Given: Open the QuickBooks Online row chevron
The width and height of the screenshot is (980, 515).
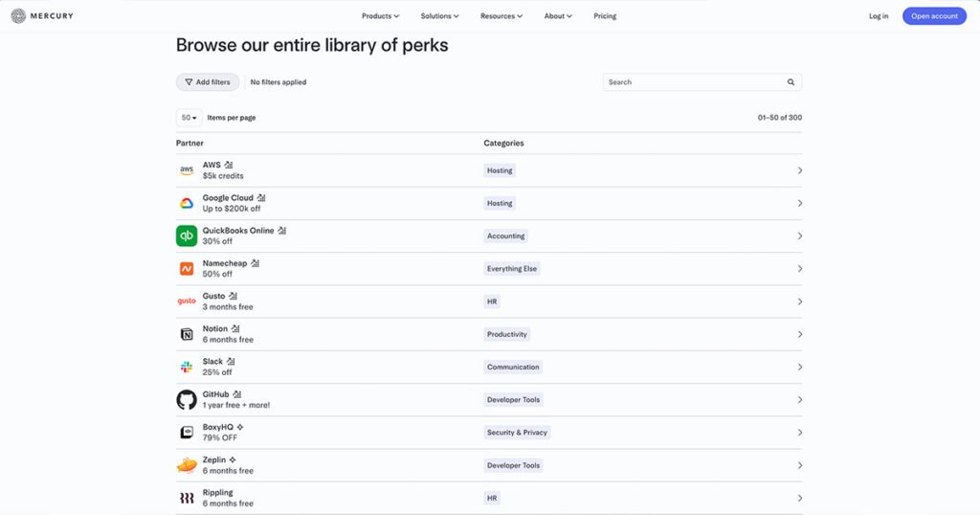Looking at the screenshot, I should pyautogui.click(x=799, y=235).
